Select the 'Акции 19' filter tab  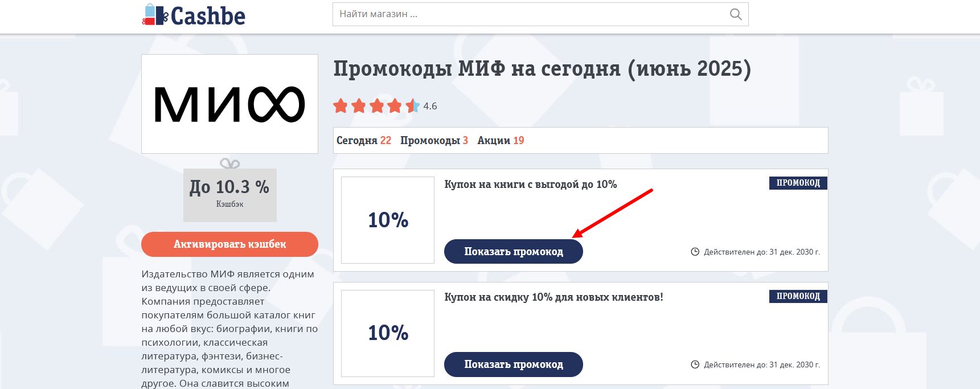click(501, 140)
